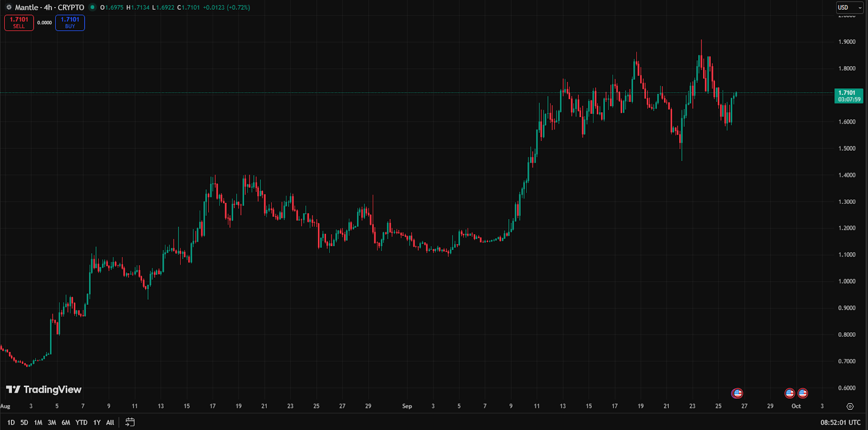Select the 1D date range
Screen dimensions: 868x430
[x=11, y=422]
